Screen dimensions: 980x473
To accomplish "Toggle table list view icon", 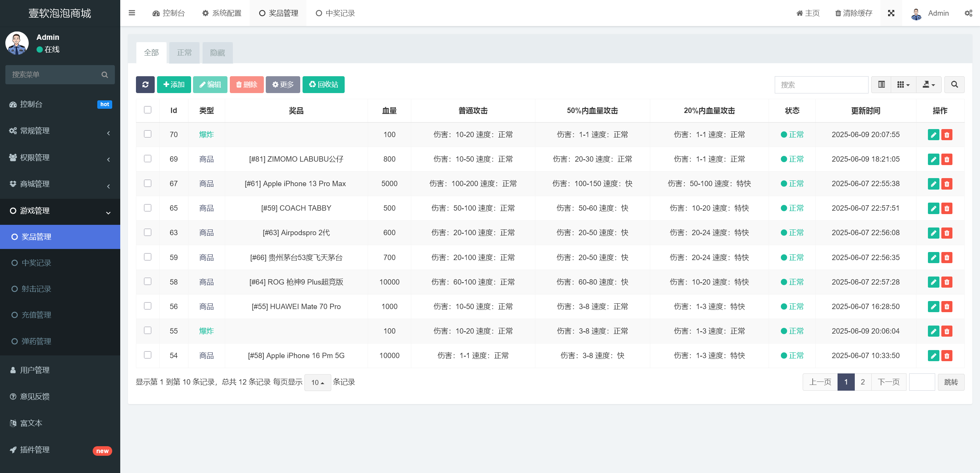I will point(881,85).
